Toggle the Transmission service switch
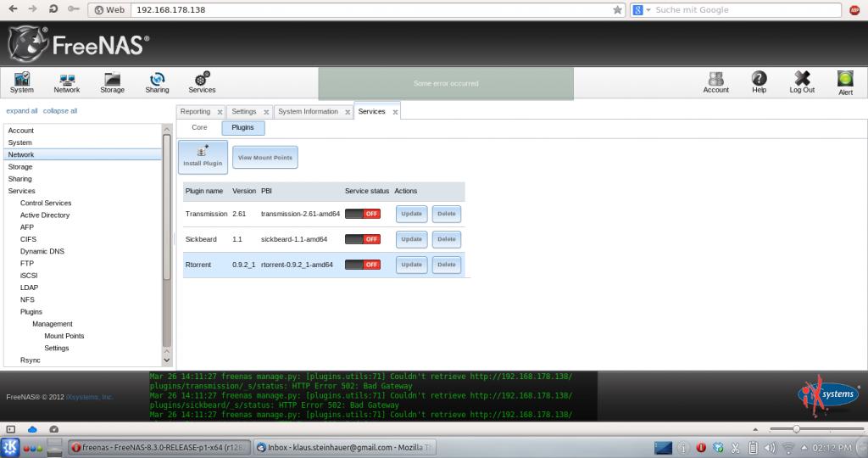This screenshot has width=868, height=458. pos(363,214)
